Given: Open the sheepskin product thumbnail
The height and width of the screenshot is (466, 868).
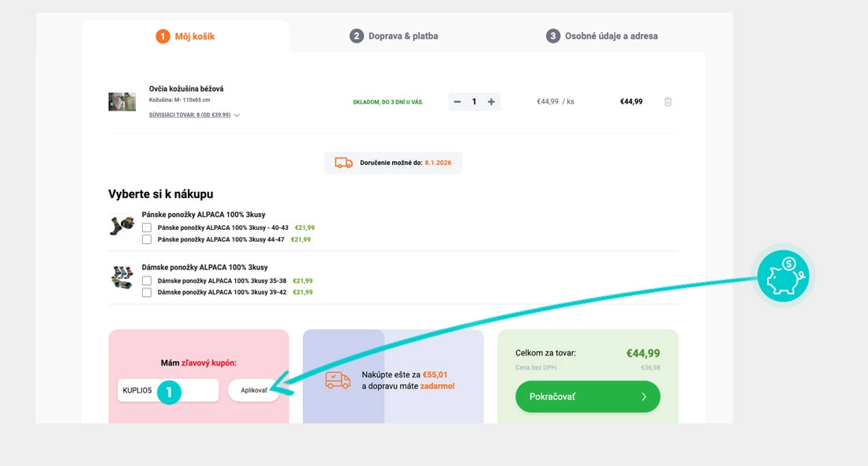Looking at the screenshot, I should tap(122, 102).
